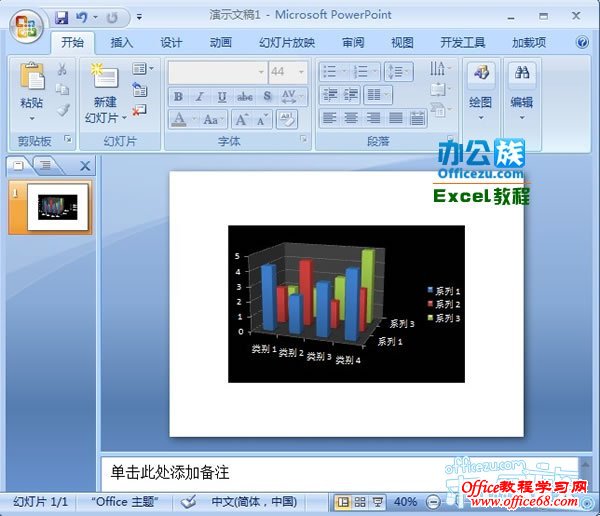The width and height of the screenshot is (600, 516).
Task: Click the Undo arrow icon
Action: (x=81, y=17)
